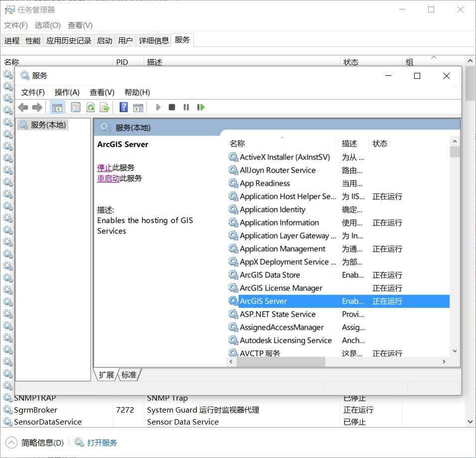476x458 pixels.
Task: Click the gear icon beside SgrmBroker
Action: [x=8, y=410]
